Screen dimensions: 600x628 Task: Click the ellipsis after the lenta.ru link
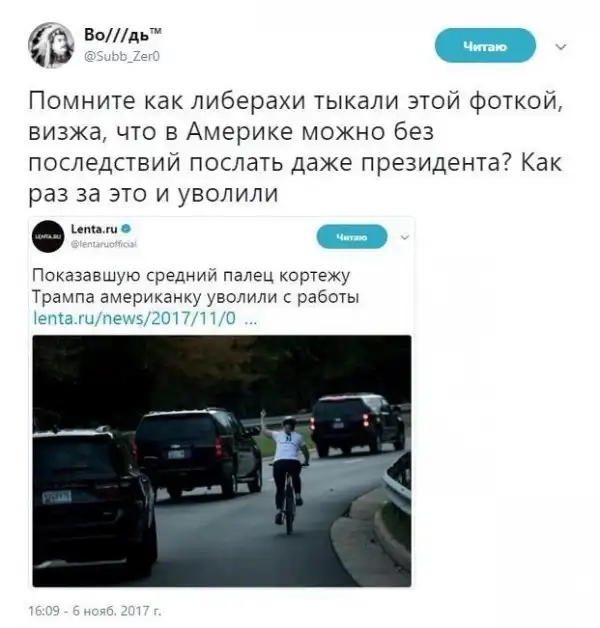tap(251, 321)
